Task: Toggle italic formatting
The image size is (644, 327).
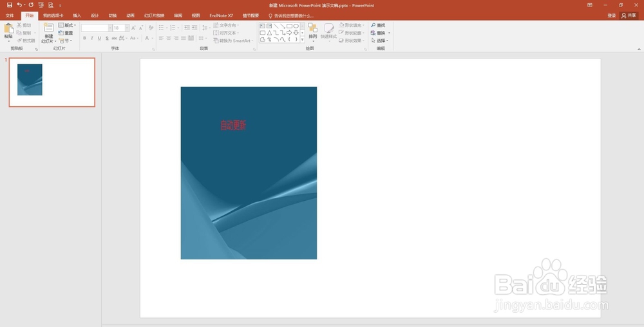Action: pyautogui.click(x=92, y=38)
